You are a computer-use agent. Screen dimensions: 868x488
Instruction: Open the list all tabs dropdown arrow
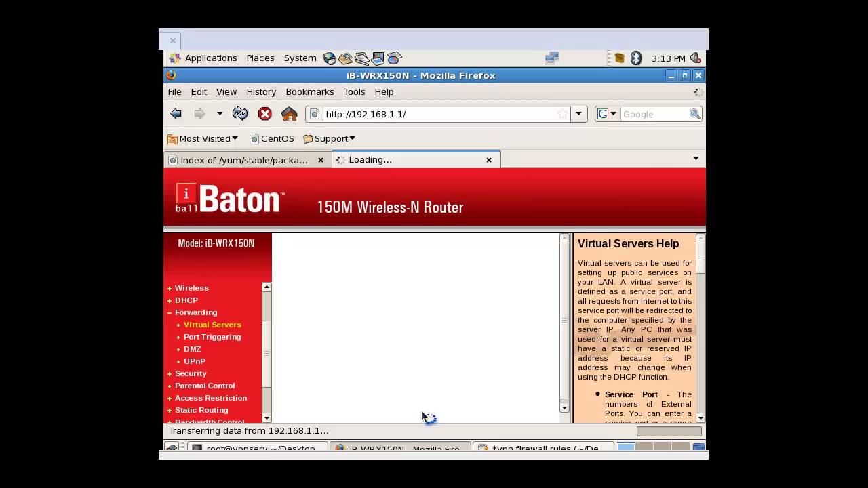pyautogui.click(x=696, y=159)
